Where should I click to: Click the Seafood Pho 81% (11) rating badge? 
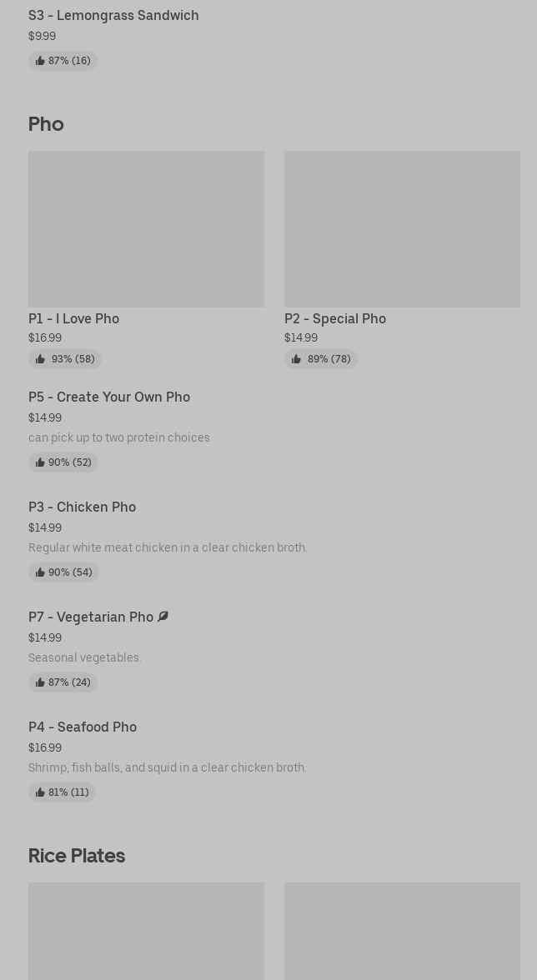click(63, 792)
